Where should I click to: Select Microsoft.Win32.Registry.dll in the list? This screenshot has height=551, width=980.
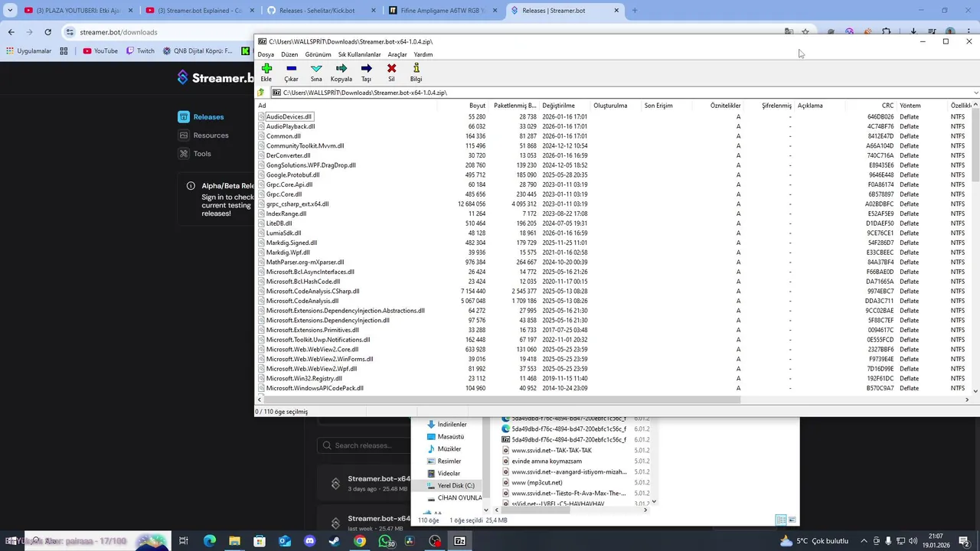pos(304,379)
